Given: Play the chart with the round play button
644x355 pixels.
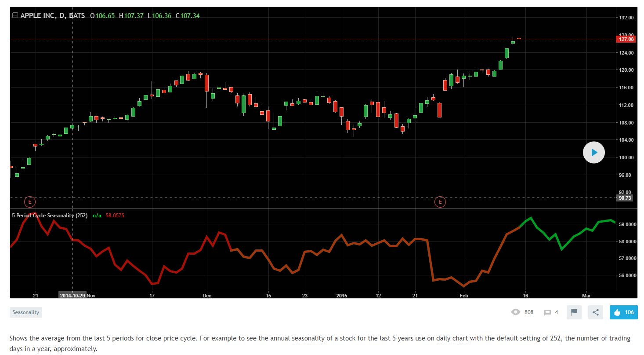Looking at the screenshot, I should (594, 153).
